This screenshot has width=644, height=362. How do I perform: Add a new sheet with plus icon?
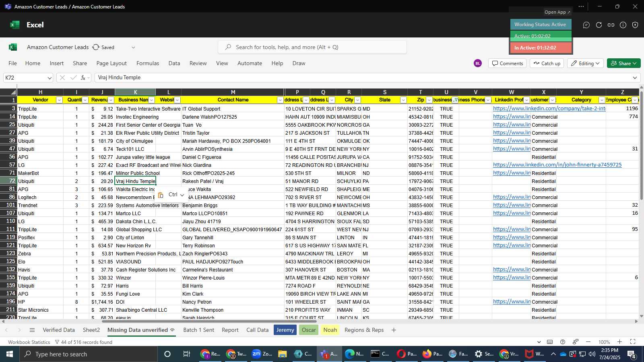(x=394, y=330)
